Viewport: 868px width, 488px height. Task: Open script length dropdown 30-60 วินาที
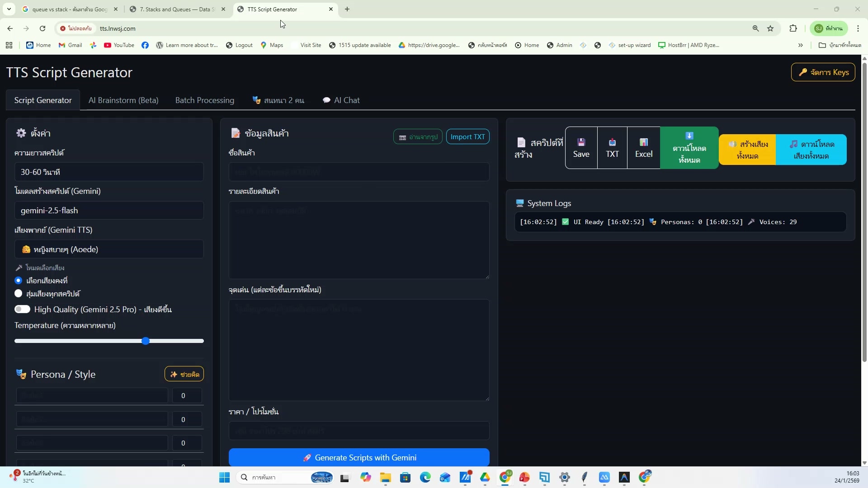click(108, 172)
